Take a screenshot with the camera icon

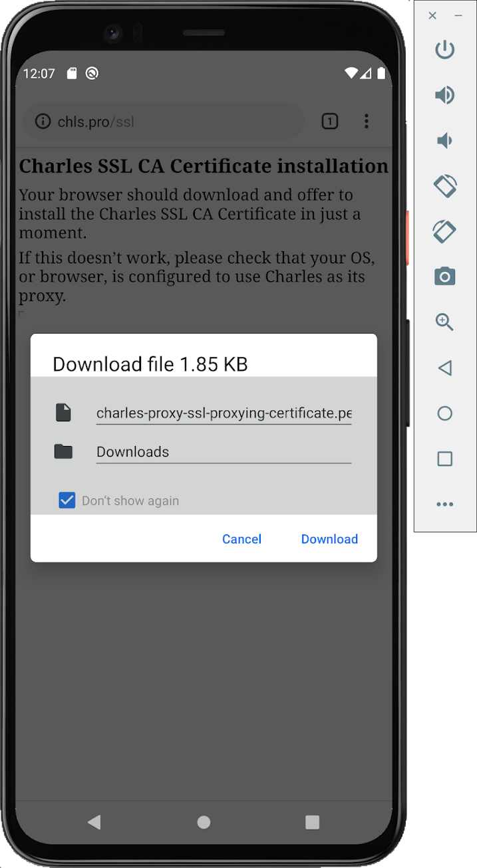(x=444, y=276)
